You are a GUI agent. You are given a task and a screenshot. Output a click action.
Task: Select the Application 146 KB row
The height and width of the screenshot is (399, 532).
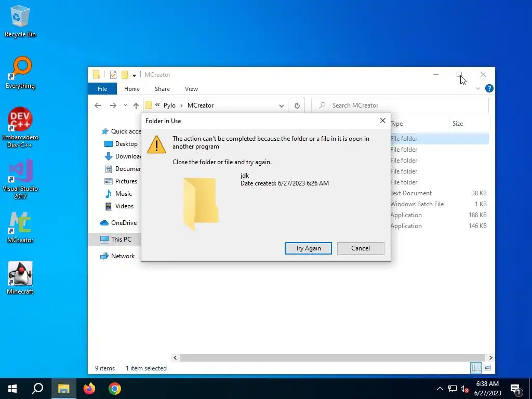point(440,225)
